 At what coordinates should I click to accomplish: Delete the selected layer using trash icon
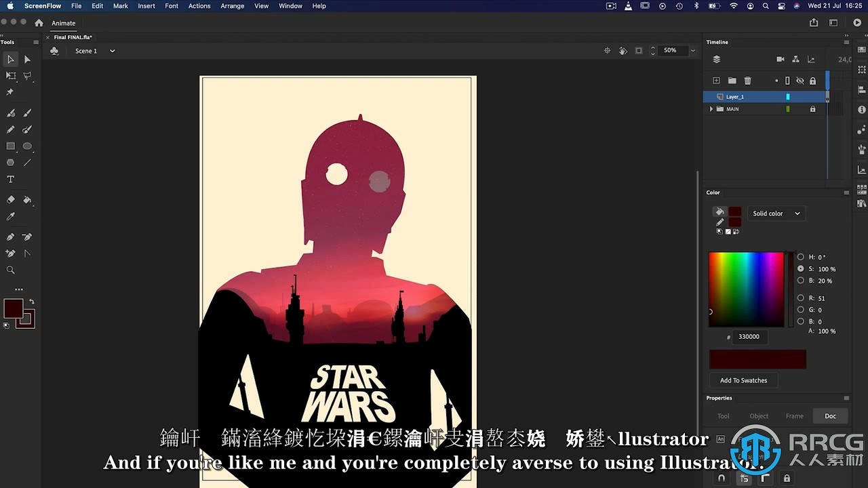[748, 81]
